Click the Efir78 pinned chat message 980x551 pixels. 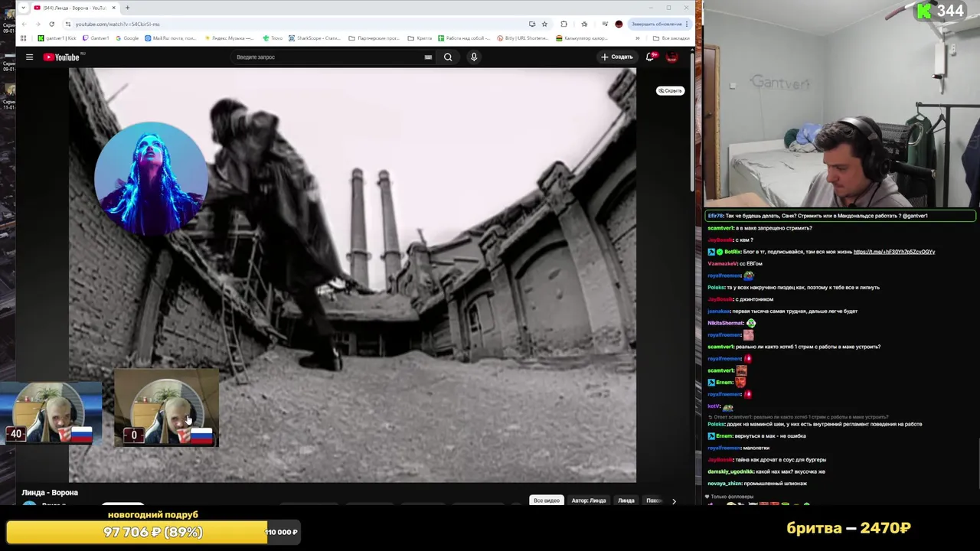(840, 216)
